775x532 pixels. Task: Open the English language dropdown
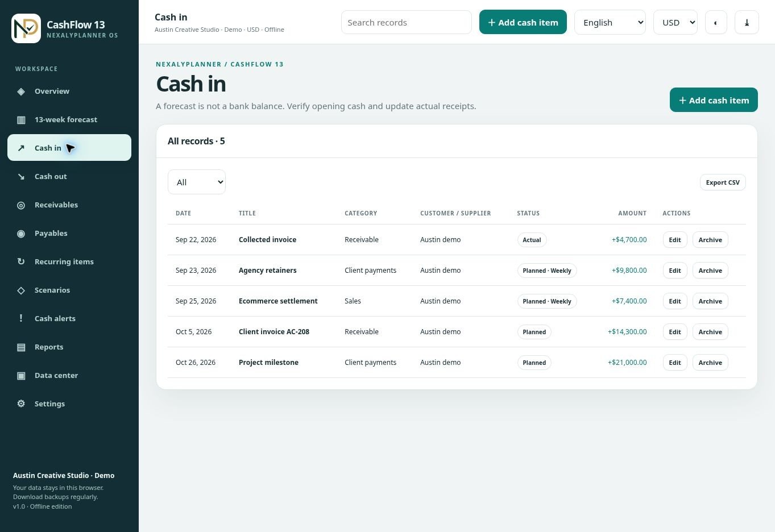[x=610, y=23]
